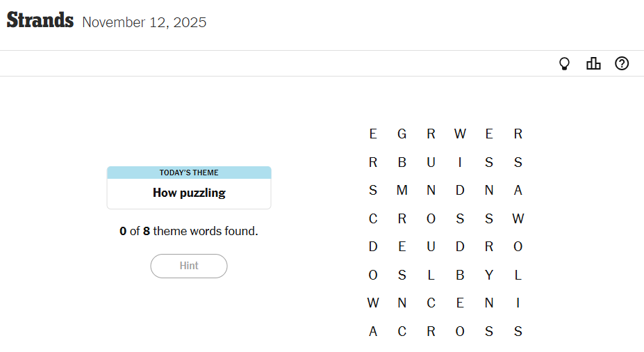Click the "How puzzling" theme card
Image resolution: width=644 pixels, height=352 pixels.
click(189, 193)
